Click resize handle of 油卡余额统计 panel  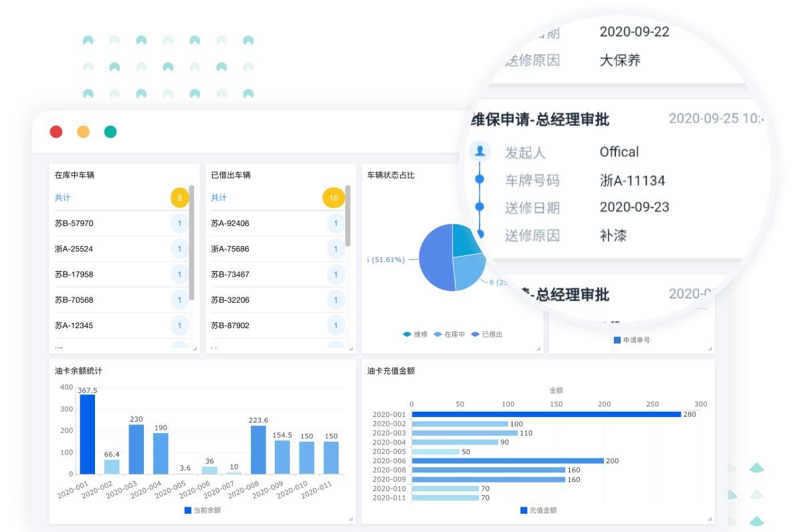coord(351,519)
